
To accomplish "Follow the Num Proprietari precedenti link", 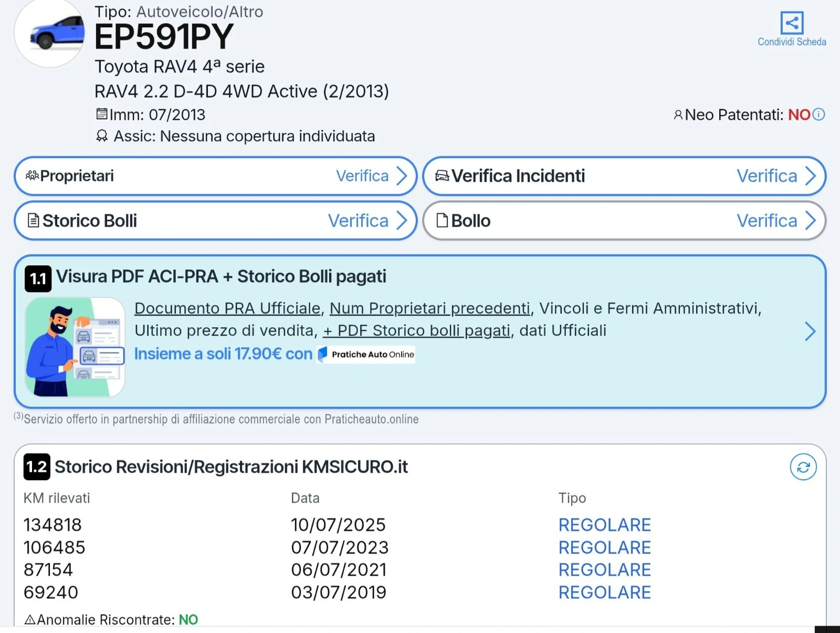I will (430, 308).
